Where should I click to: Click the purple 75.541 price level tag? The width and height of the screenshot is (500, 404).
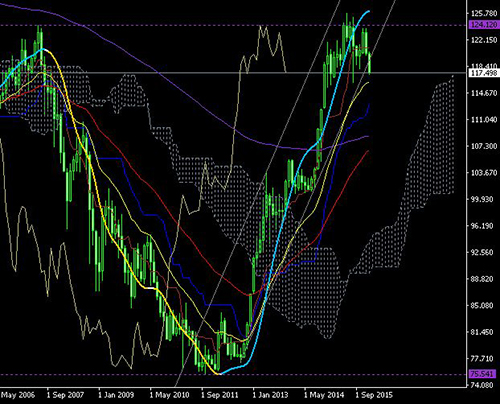pos(483,374)
